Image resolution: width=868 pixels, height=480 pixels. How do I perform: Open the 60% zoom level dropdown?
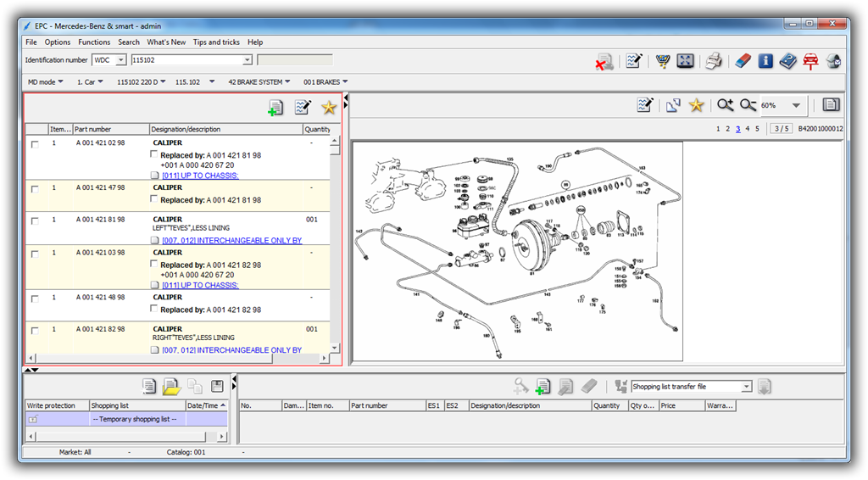click(x=796, y=105)
